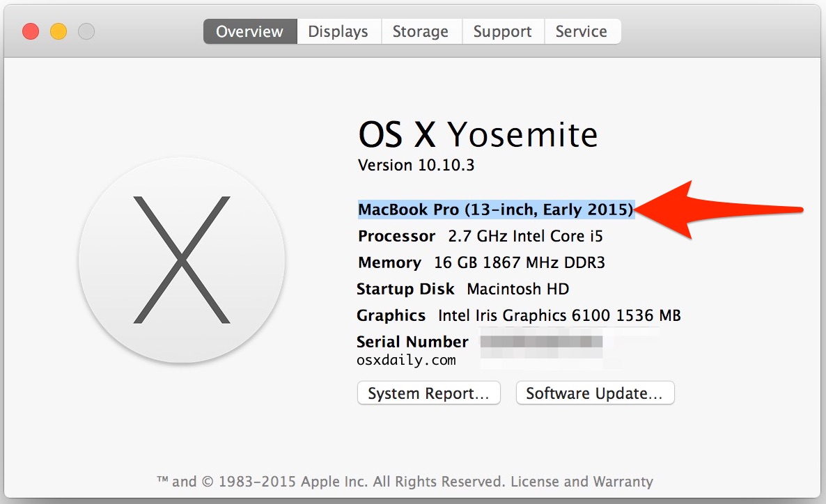Show the Service tab
826x504 pixels.
pos(581,31)
